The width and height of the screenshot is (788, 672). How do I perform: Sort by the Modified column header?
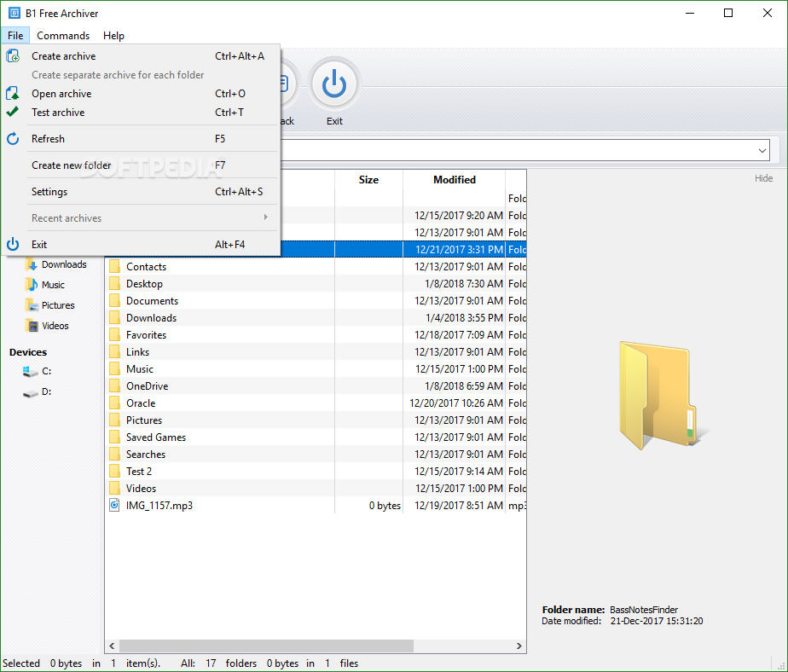455,180
